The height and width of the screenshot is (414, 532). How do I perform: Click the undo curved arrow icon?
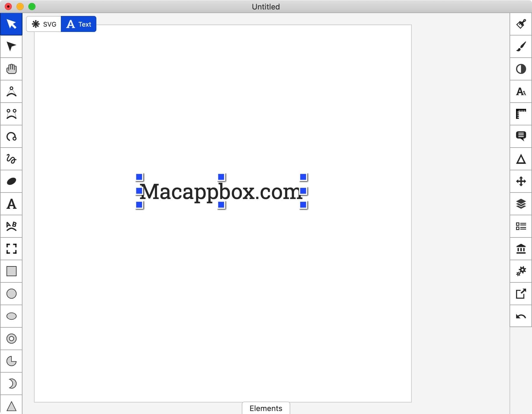(521, 316)
